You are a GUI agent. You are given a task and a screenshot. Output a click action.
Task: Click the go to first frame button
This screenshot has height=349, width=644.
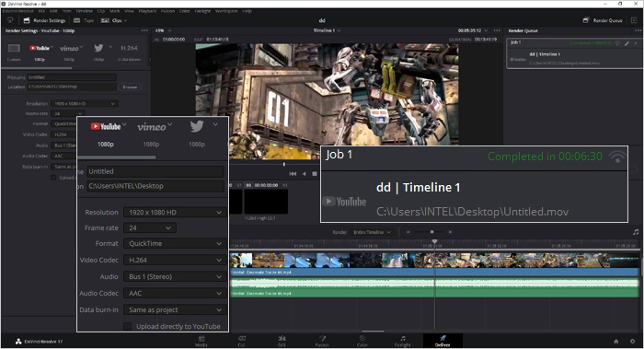tap(293, 174)
